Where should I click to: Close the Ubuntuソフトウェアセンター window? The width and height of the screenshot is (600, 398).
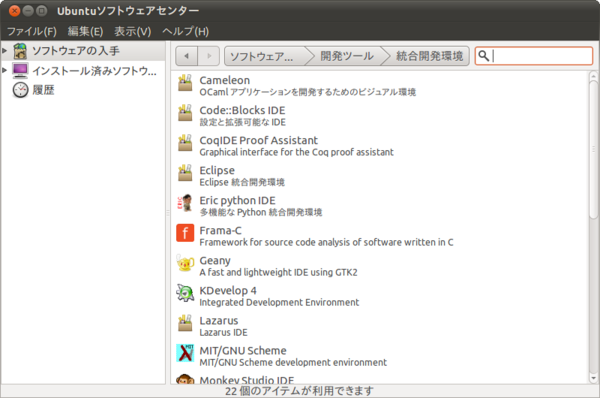15,11
